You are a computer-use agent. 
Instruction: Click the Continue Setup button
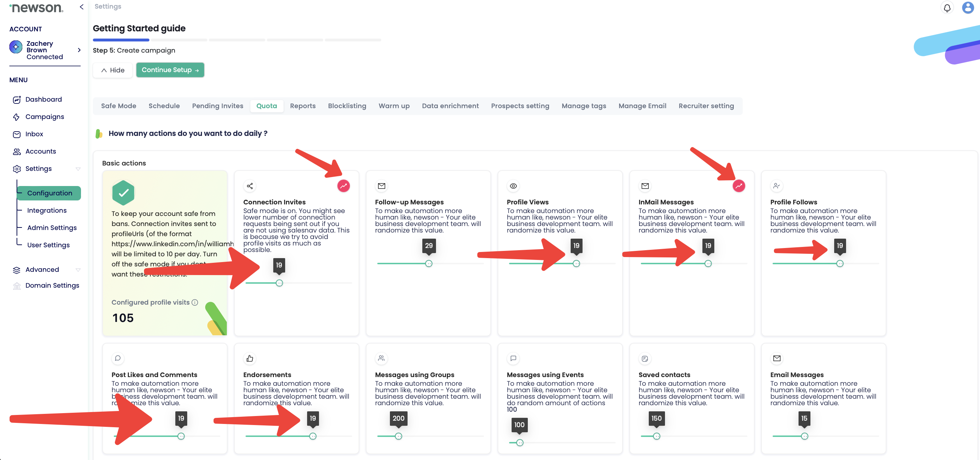coord(170,70)
